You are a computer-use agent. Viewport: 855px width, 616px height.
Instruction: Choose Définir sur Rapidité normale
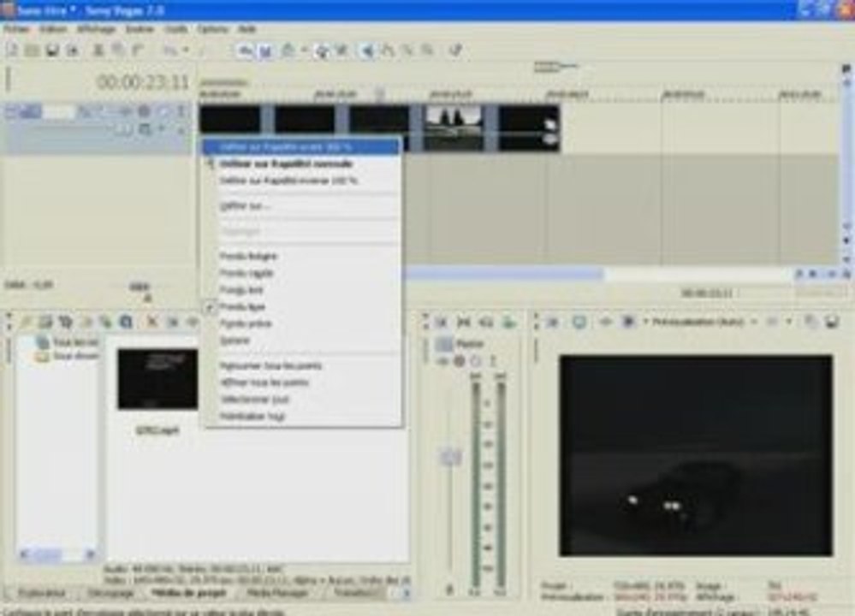[301, 163]
